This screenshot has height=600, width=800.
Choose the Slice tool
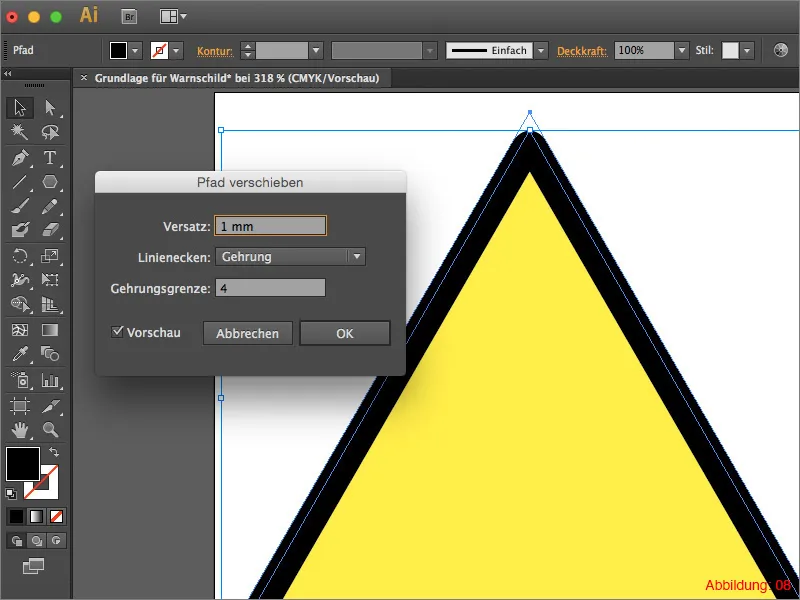pyautogui.click(x=49, y=406)
